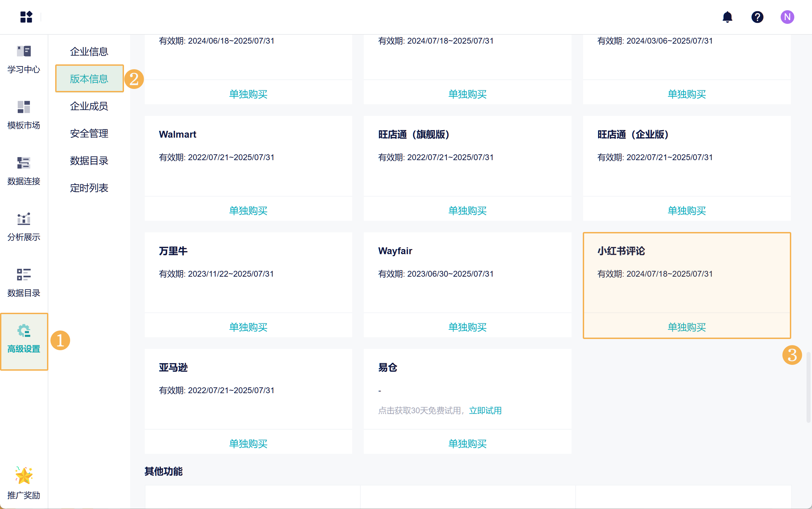Select 企业信息 menu item
Screen dimensions: 812x509
pyautogui.click(x=89, y=51)
